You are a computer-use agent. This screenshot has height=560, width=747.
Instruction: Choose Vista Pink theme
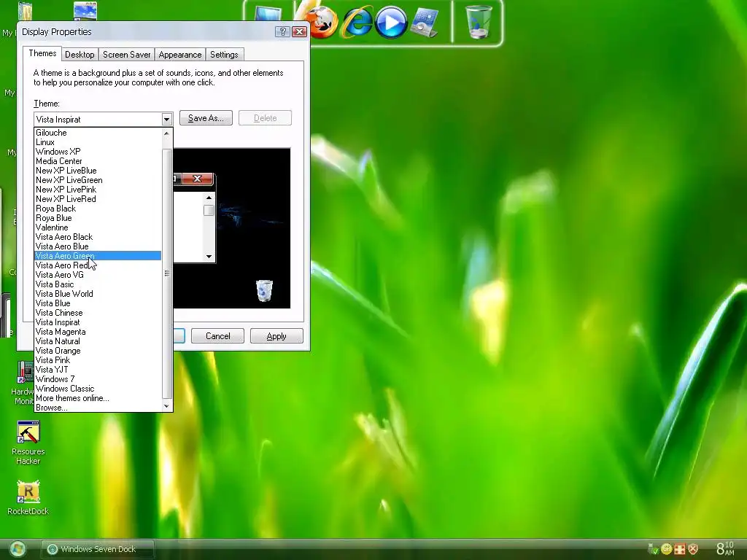pyautogui.click(x=98, y=360)
